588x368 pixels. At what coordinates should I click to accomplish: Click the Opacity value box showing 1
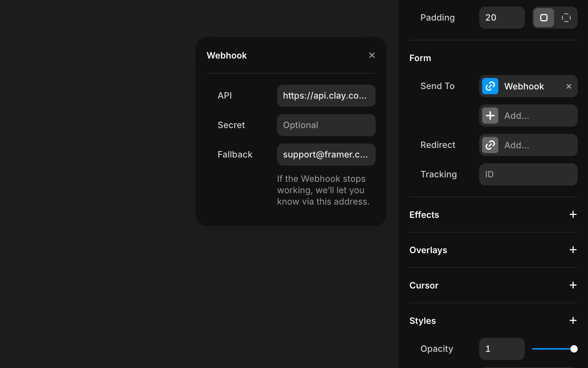(x=501, y=348)
